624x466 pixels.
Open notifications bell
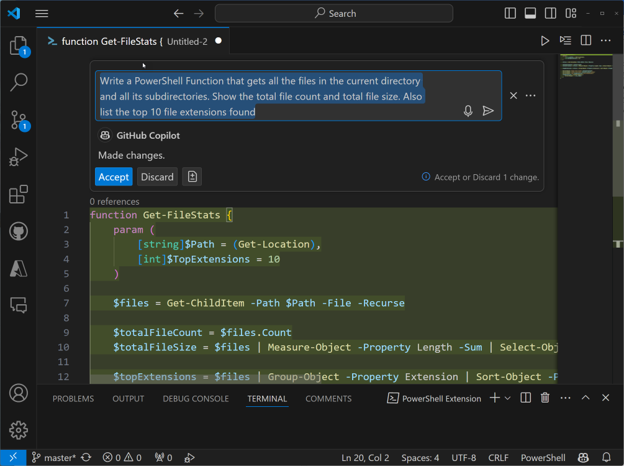(x=606, y=458)
